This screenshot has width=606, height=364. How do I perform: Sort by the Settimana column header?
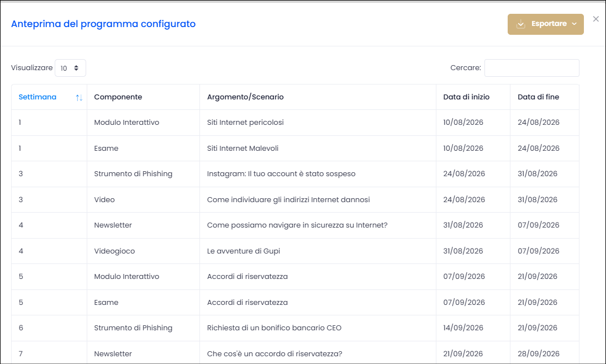tap(38, 97)
